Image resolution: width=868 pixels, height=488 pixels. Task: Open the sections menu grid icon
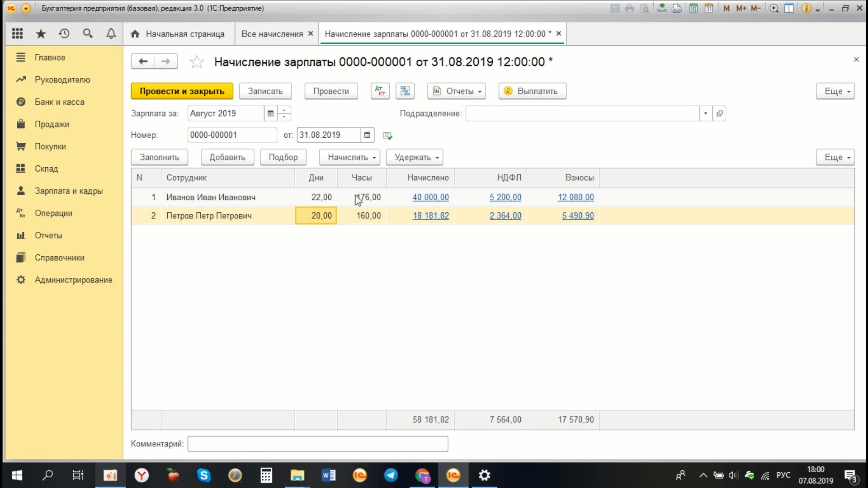coord(17,33)
